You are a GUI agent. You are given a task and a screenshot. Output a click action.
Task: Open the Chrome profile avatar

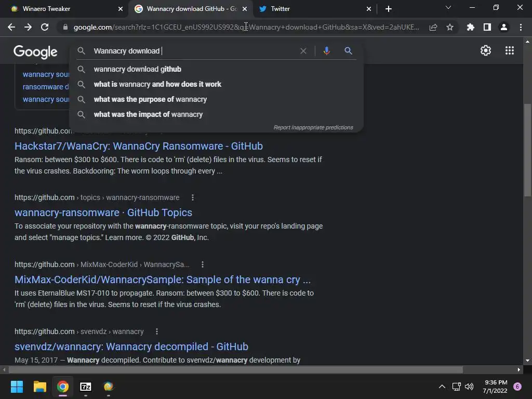click(504, 27)
